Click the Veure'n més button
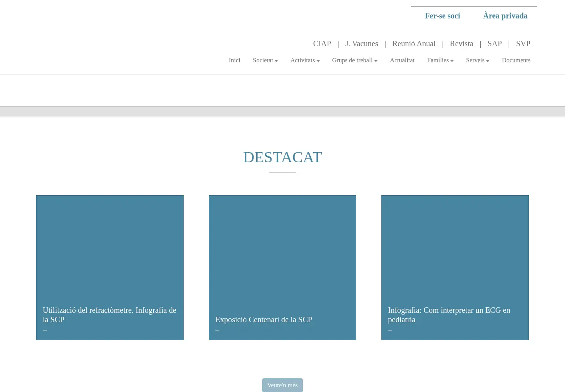The height and width of the screenshot is (392, 565). coord(282,385)
